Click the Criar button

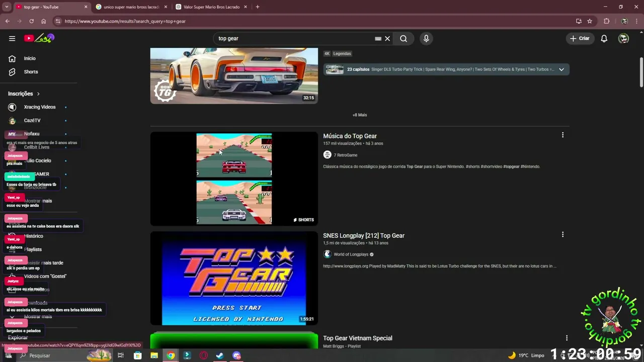coord(579,38)
